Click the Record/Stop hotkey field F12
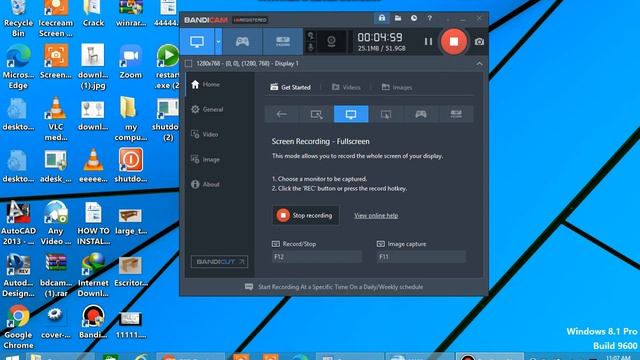This screenshot has height=360, width=640. 317,257
